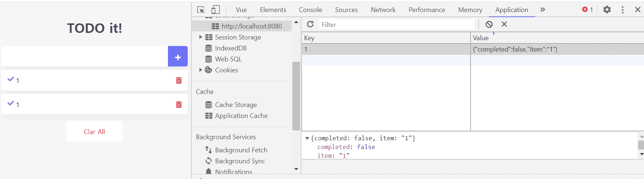Screen dimensions: 644x179
Task: Click the inspect element picker icon
Action: tap(201, 10)
